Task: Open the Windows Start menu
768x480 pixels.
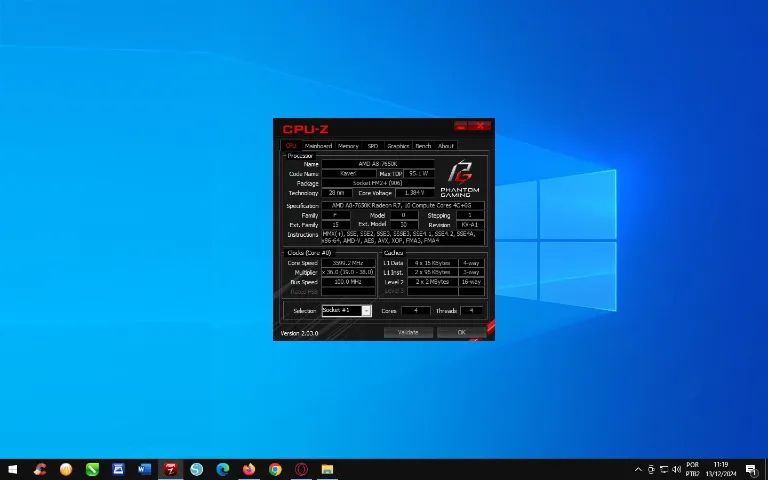Action: 13,469
